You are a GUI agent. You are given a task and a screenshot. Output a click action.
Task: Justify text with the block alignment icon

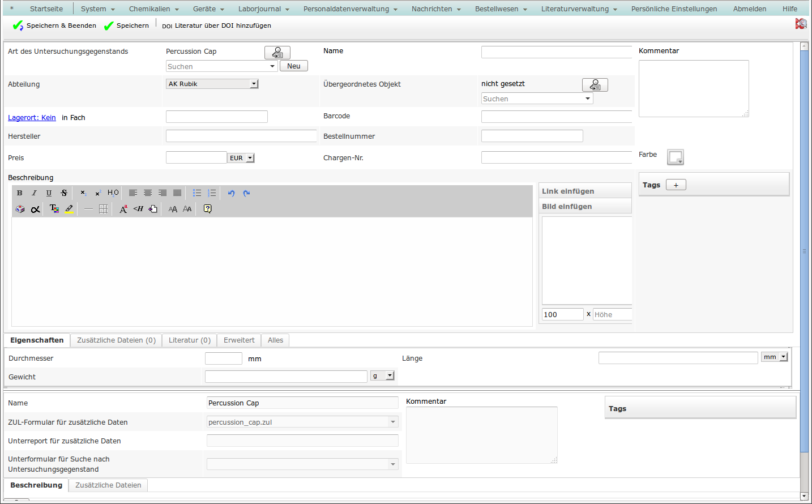click(177, 193)
